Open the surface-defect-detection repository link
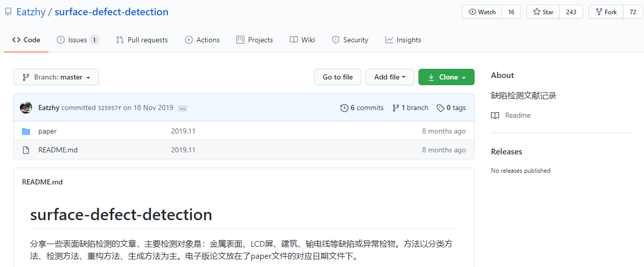The image size is (644, 267). [x=111, y=12]
